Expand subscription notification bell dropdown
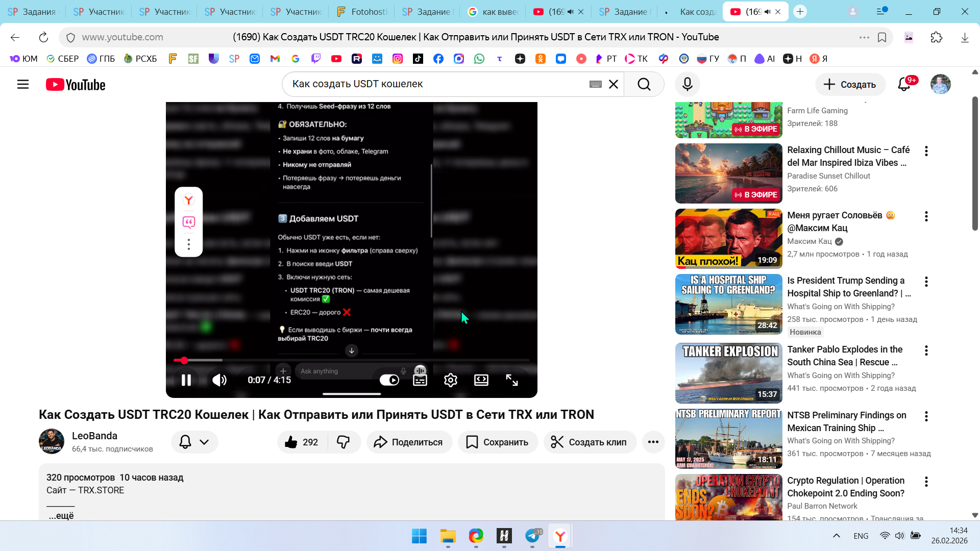 click(x=194, y=442)
